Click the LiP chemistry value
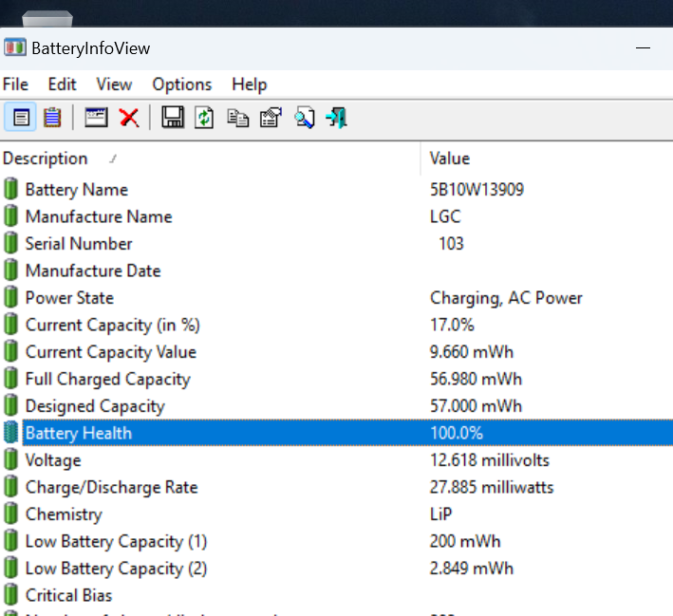The width and height of the screenshot is (673, 616). click(x=440, y=513)
